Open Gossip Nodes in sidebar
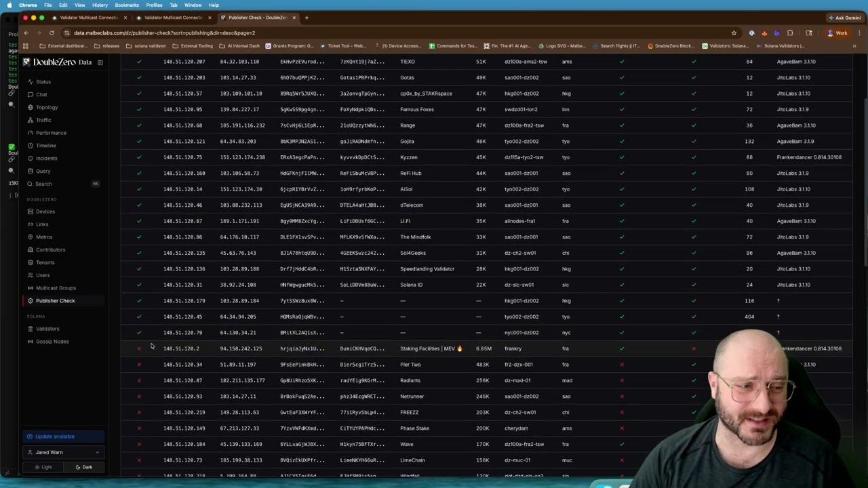The image size is (868, 488). [52, 342]
